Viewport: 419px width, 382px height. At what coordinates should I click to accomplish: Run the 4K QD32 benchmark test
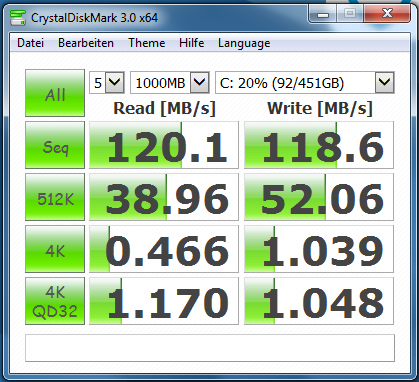pos(55,301)
